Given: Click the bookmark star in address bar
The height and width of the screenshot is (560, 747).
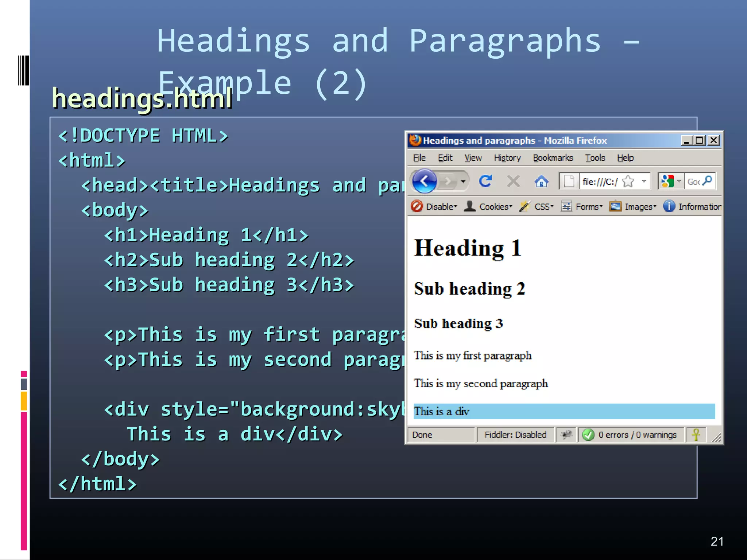Looking at the screenshot, I should 628,181.
